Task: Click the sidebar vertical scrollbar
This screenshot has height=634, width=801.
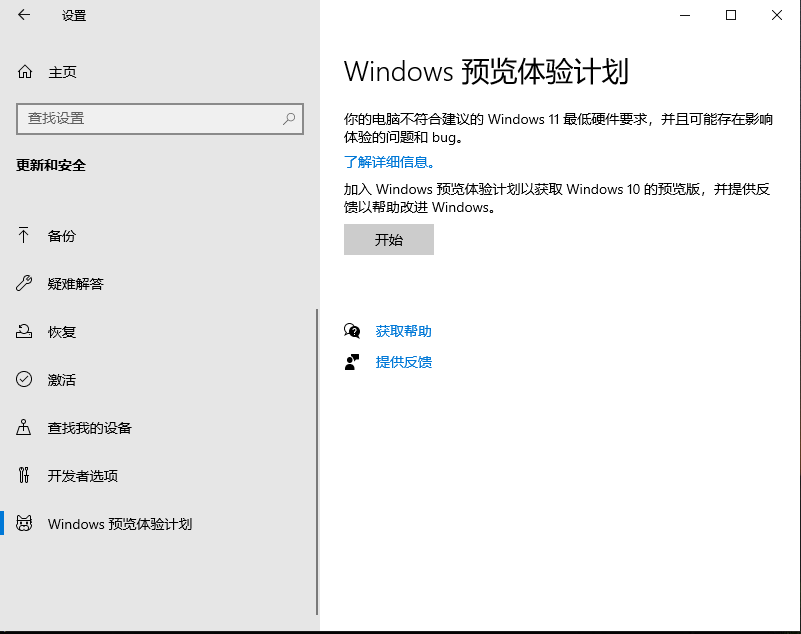Action: point(317,462)
